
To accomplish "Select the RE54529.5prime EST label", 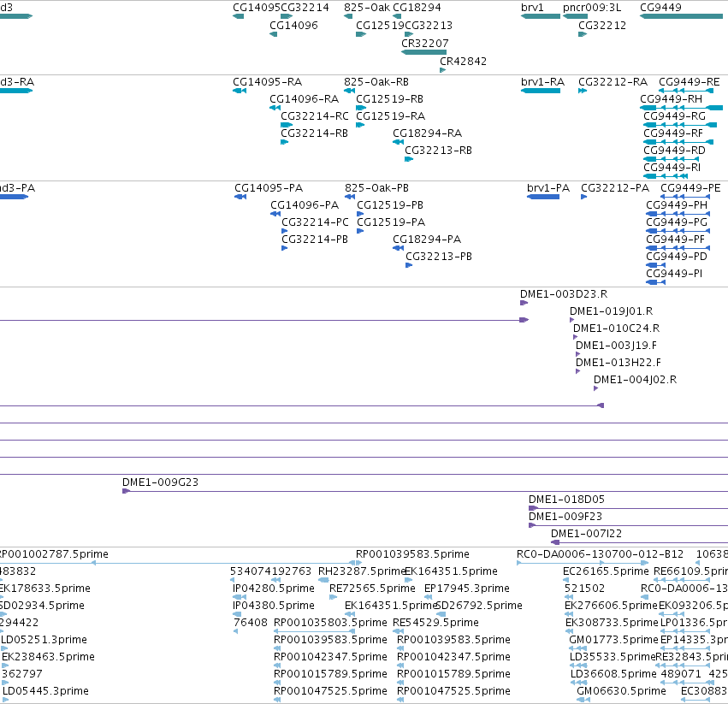I will (435, 623).
